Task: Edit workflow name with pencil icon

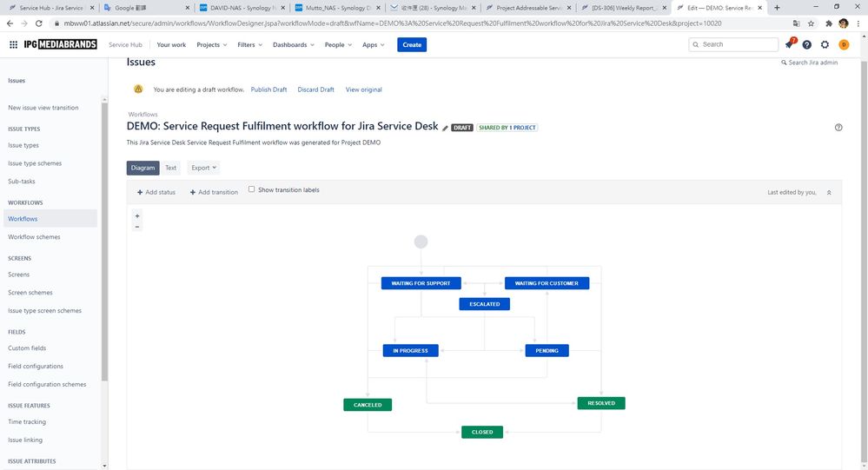Action: click(x=445, y=128)
